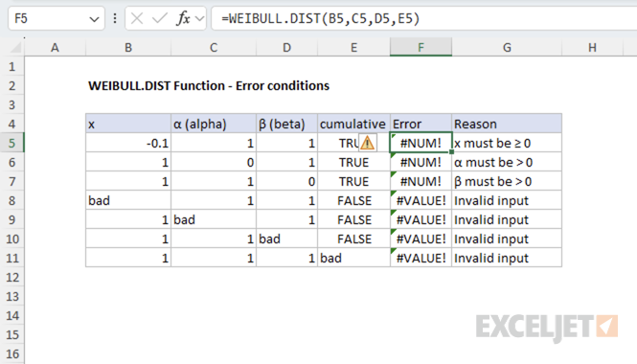
Task: Click the TRUE cell in row 6
Action: click(x=353, y=163)
